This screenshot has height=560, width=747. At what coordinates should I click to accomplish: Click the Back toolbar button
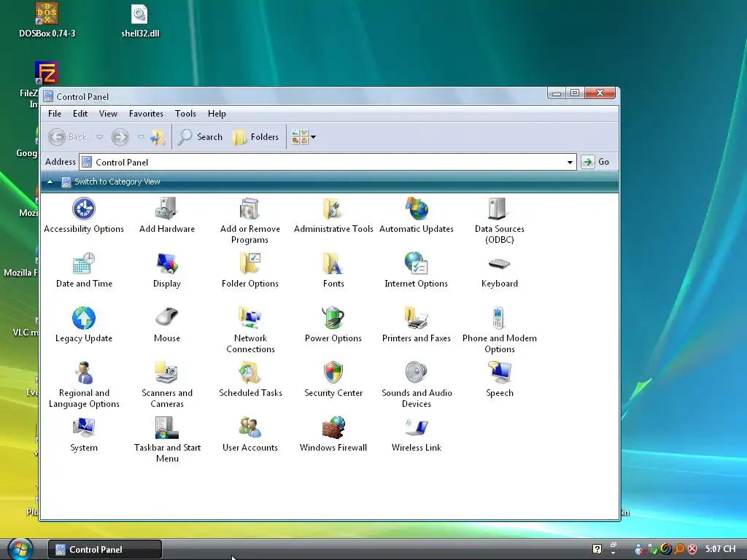pyautogui.click(x=68, y=137)
